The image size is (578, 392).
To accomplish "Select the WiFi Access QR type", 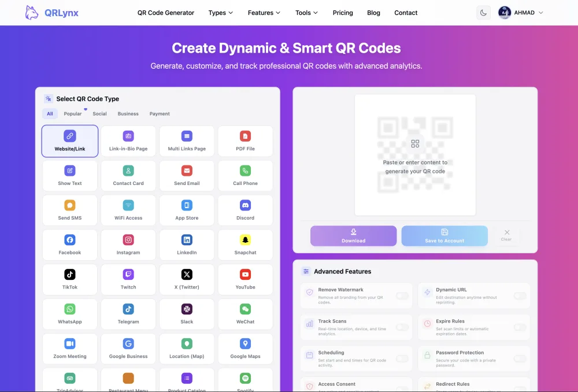I will point(128,210).
